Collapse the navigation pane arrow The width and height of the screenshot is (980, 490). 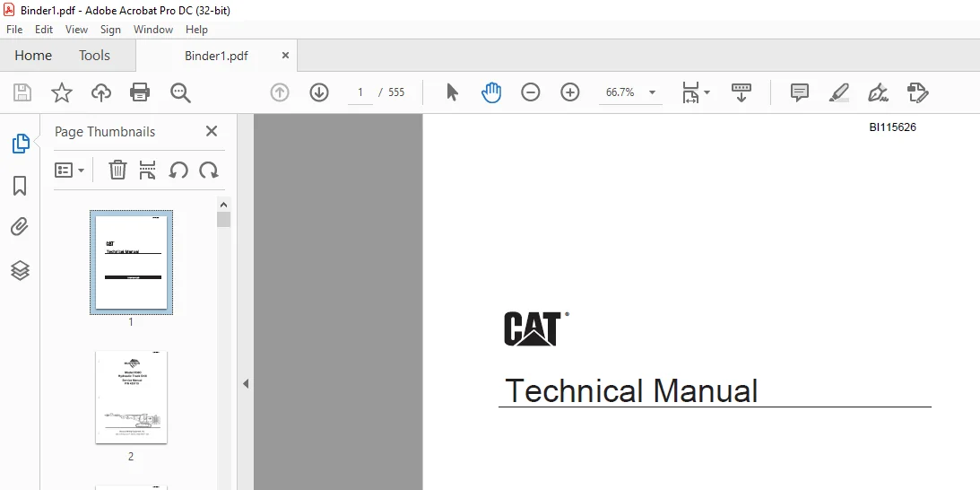point(246,383)
